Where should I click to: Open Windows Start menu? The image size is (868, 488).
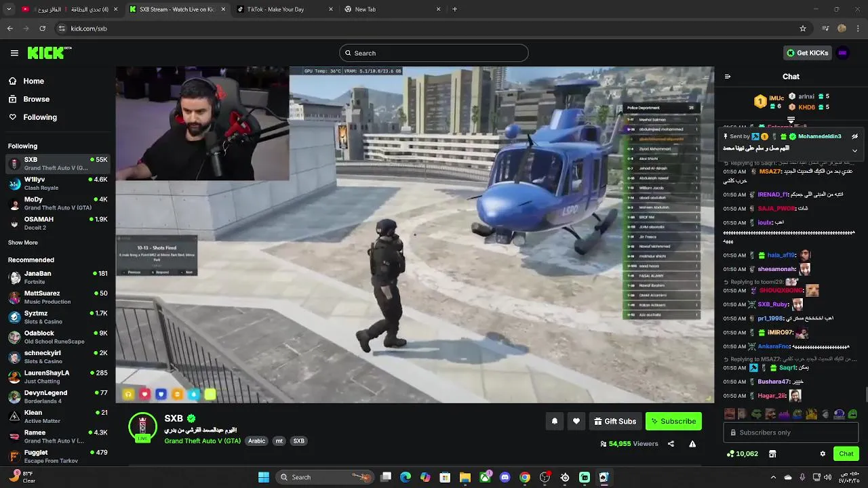264,477
